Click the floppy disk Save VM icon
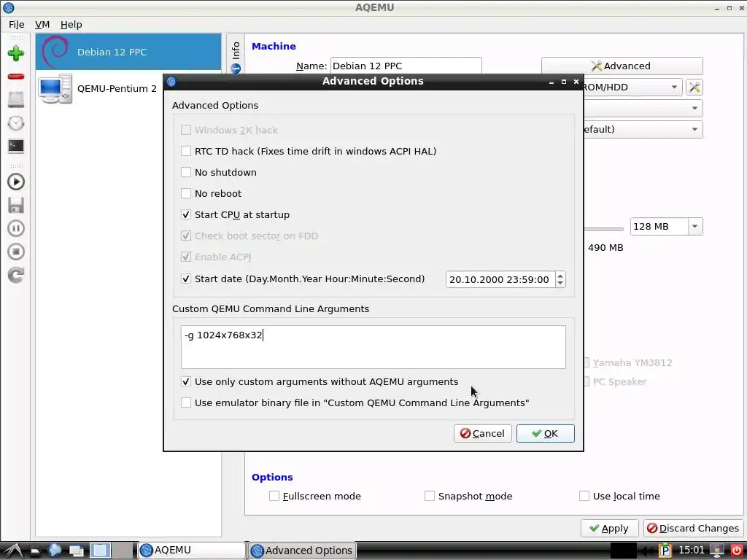Viewport: 747px width, 560px height. pos(16,205)
